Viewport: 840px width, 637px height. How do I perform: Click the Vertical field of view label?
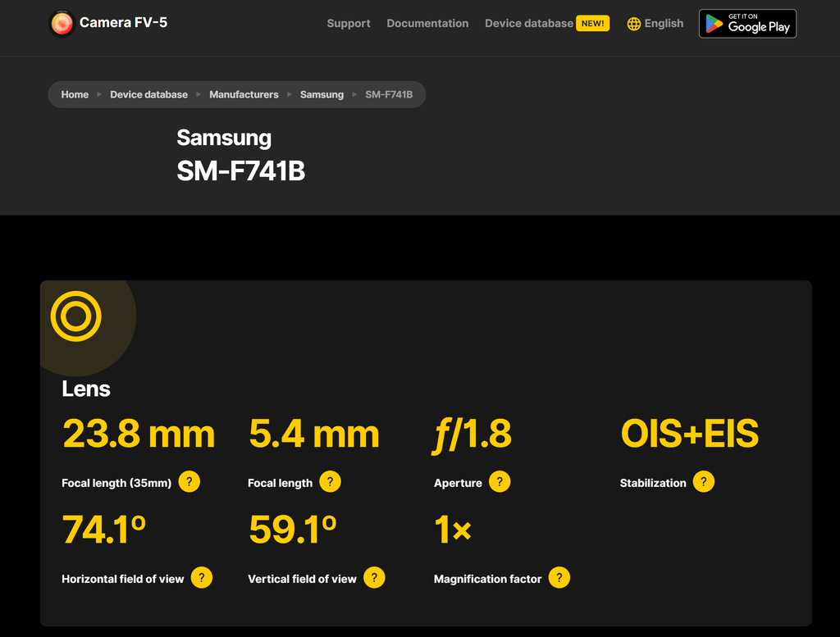click(x=302, y=579)
